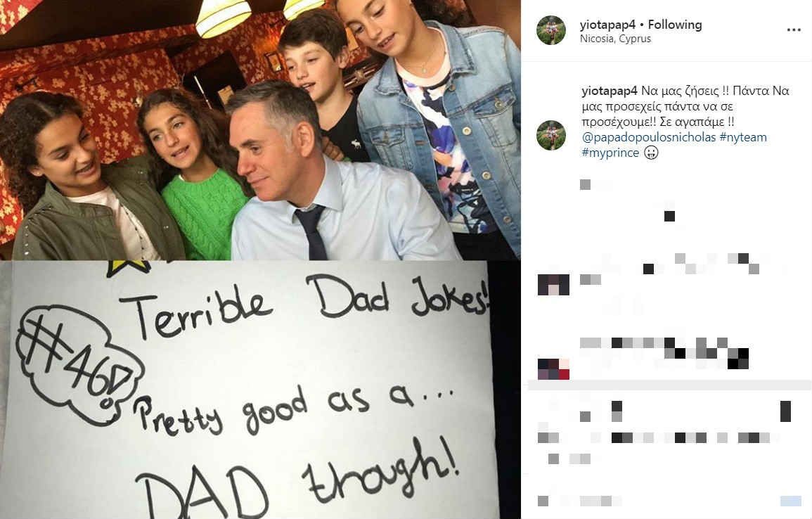Screen dimensions: 812x519
Task: Click the Following button
Action: click(675, 25)
